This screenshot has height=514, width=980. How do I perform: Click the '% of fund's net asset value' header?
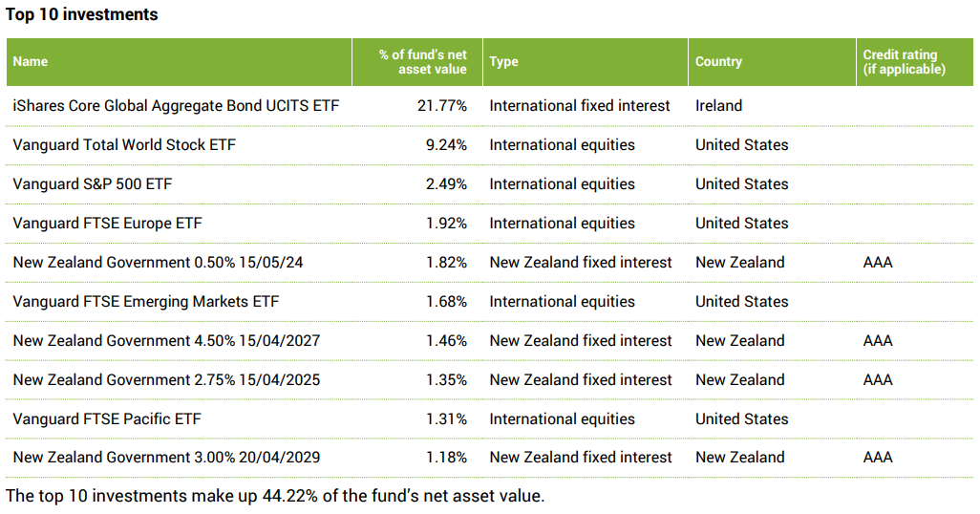click(x=422, y=61)
